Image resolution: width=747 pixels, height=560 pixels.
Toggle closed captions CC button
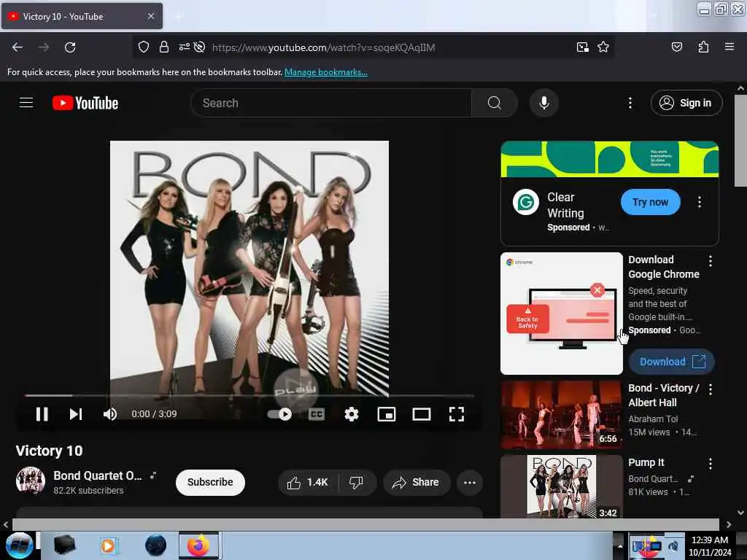tap(317, 414)
